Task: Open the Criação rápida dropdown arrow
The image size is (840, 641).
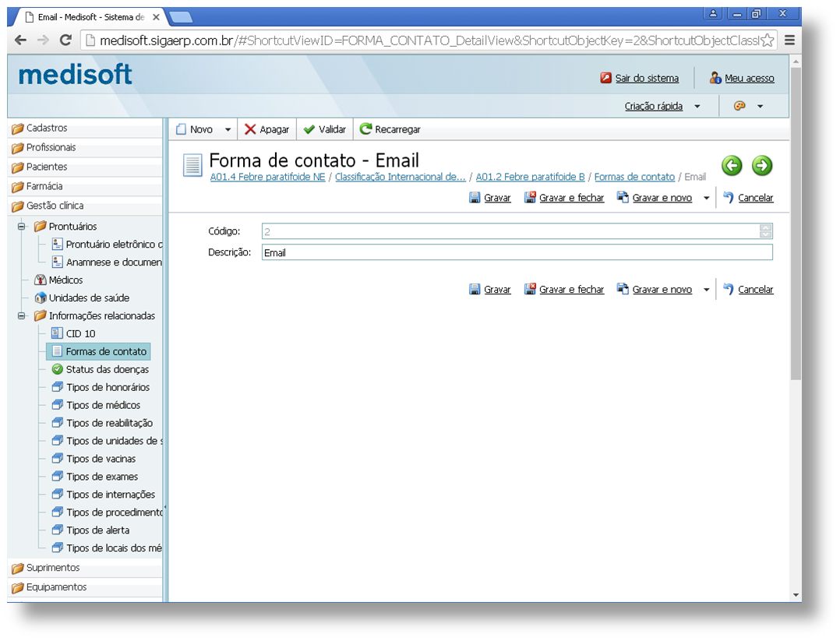Action: click(697, 107)
